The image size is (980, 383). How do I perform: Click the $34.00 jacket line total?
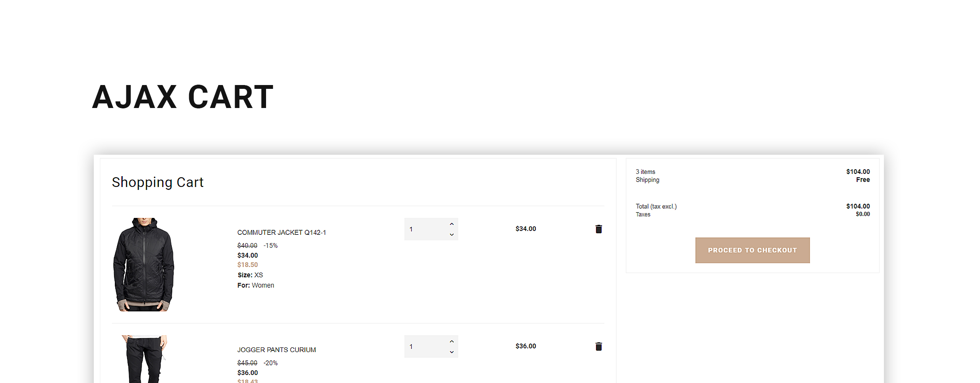526,229
